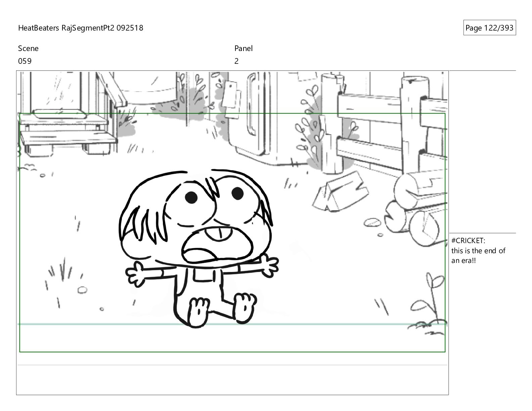Click the storyboard panel with the crying character

coord(232,232)
